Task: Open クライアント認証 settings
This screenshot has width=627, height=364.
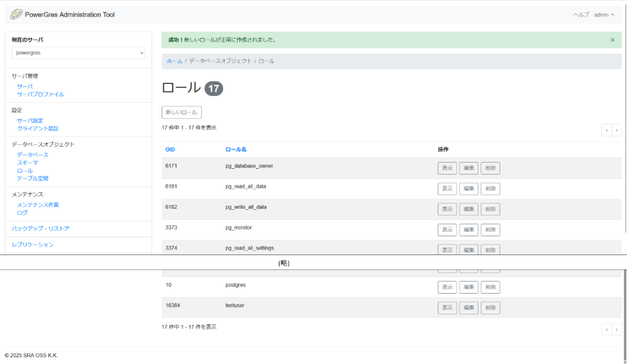Action: 37,128
